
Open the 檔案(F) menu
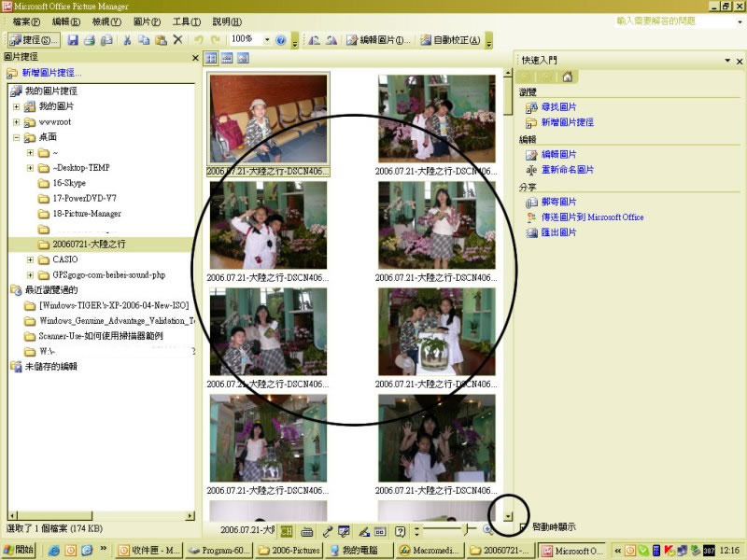click(x=26, y=21)
